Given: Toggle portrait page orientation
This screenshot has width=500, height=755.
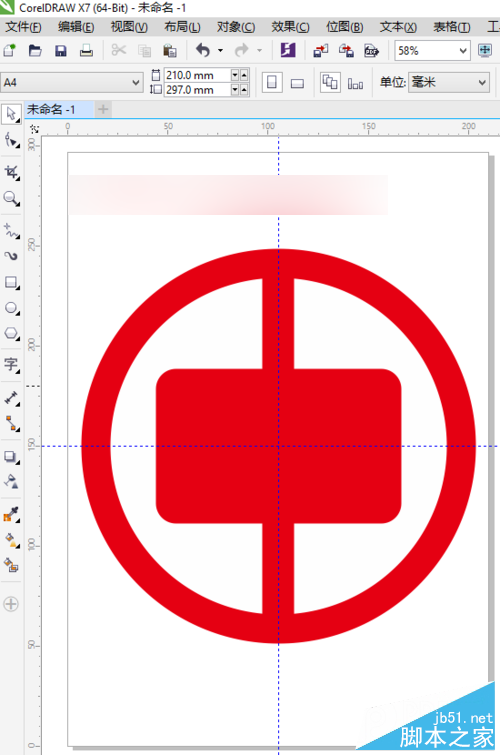Looking at the screenshot, I should tap(272, 82).
